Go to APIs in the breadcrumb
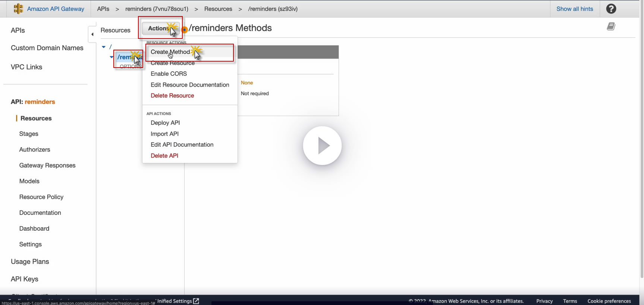 103,9
